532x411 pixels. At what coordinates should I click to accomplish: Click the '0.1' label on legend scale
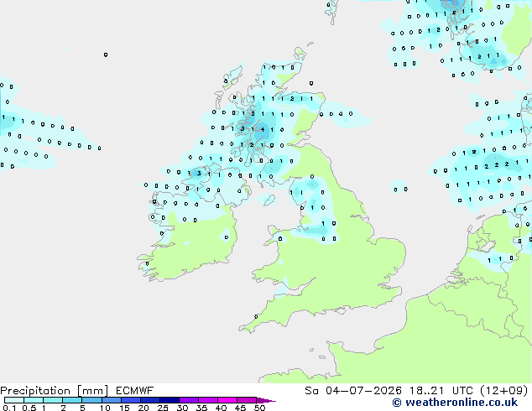pyautogui.click(x=9, y=408)
